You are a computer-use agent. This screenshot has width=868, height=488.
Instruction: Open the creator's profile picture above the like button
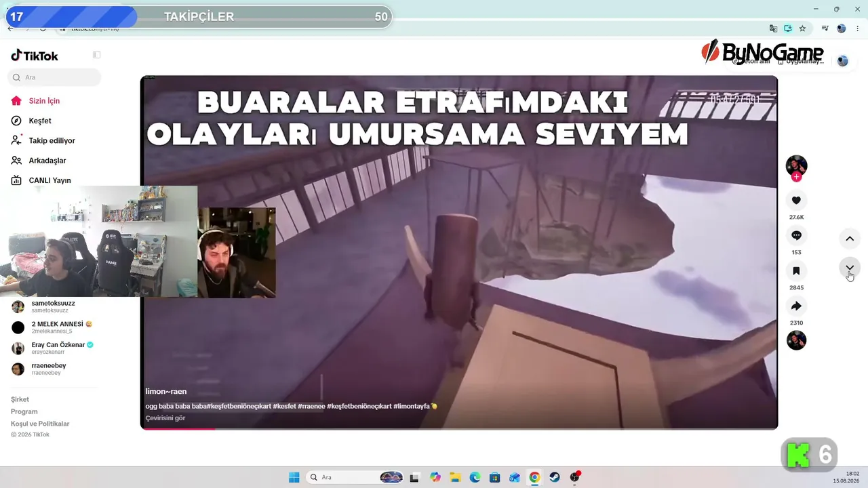click(x=796, y=165)
